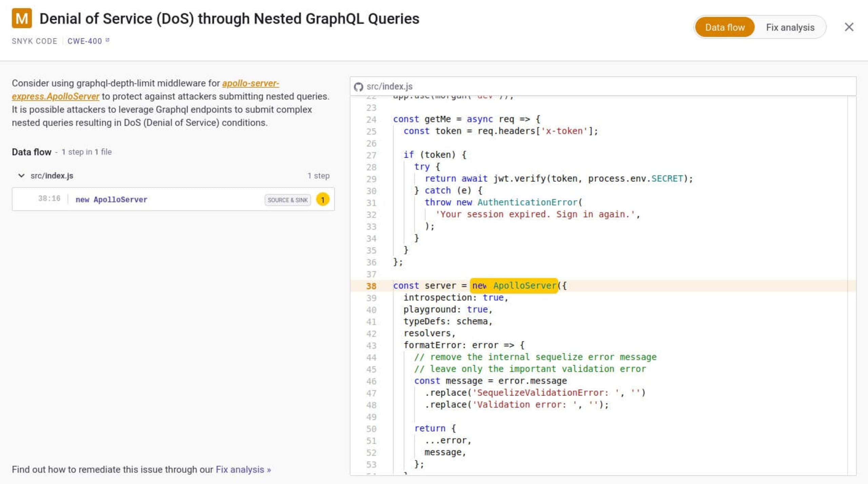Viewport: 868px width, 484px height.
Task: Close the issue details panel
Action: click(x=849, y=27)
